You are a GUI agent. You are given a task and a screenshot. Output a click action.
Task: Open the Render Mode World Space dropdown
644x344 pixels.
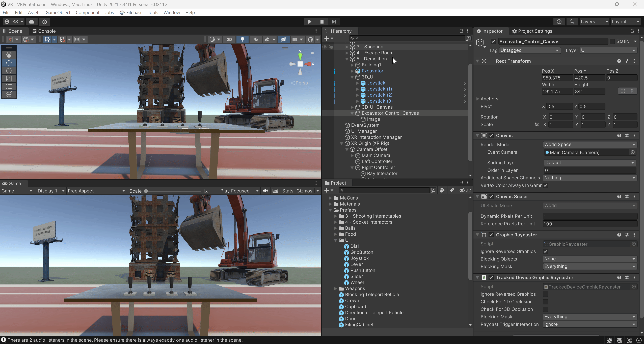pyautogui.click(x=589, y=144)
